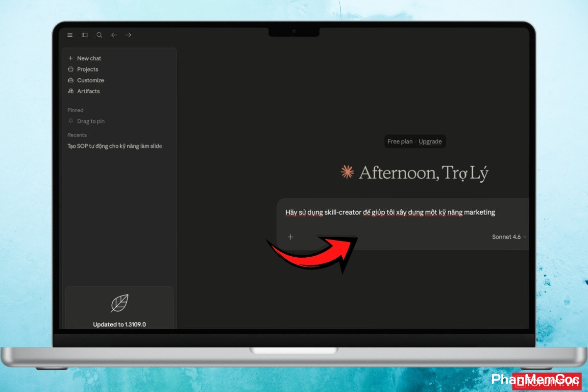Click the Afternoon, Trợ Lý greeting

coord(423,173)
